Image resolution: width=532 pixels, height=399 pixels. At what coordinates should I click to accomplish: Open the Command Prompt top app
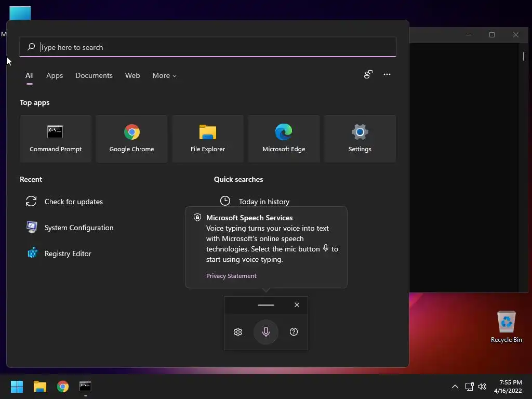[55, 138]
